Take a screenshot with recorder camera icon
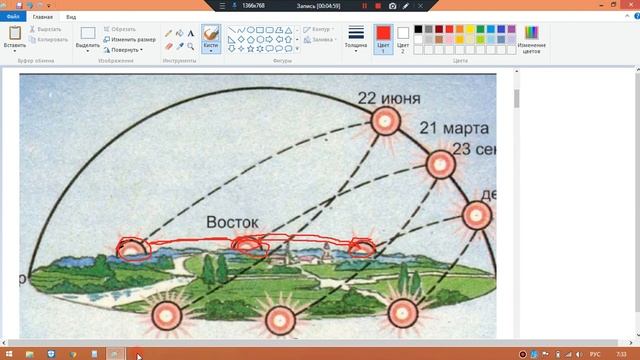Viewport: 640px width, 360px height. point(392,6)
